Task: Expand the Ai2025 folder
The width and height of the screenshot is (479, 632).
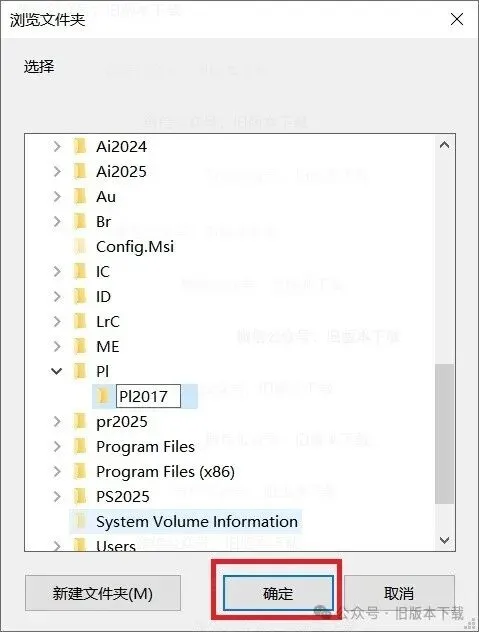Action: click(x=57, y=172)
